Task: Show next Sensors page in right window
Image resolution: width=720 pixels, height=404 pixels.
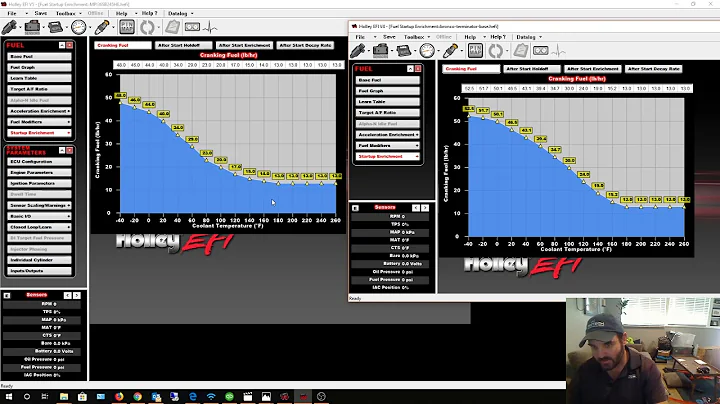Action: (425, 208)
